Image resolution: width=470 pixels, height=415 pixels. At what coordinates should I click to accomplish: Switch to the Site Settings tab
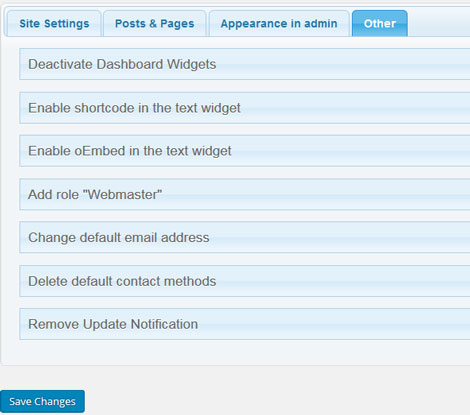(54, 23)
